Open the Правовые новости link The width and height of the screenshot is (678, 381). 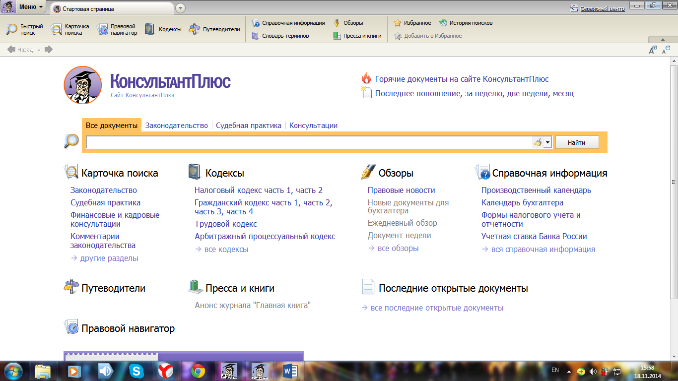(x=401, y=190)
